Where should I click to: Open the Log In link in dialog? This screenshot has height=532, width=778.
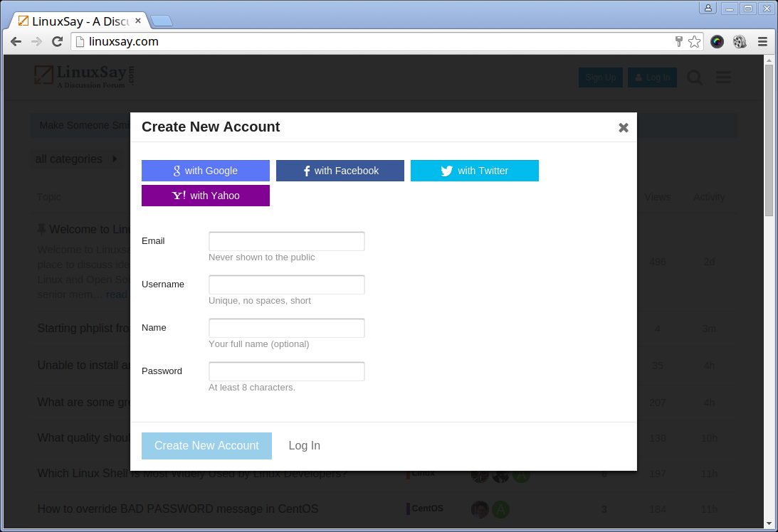[304, 446]
